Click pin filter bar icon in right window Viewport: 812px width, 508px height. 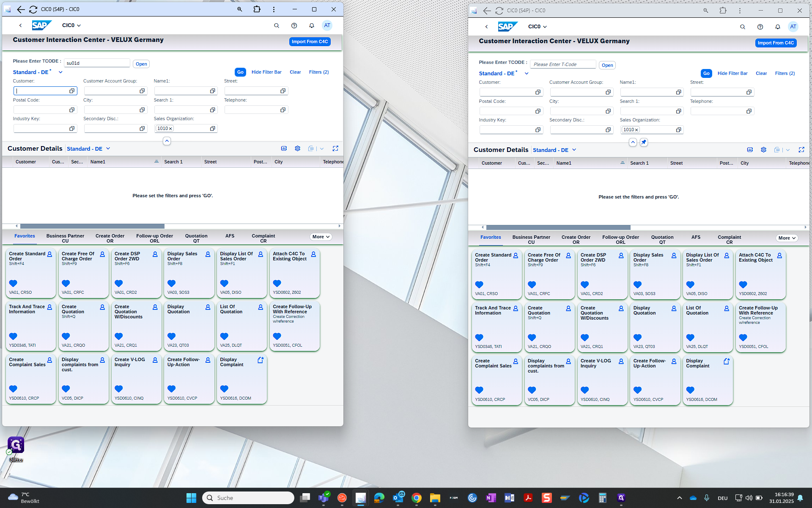(644, 142)
